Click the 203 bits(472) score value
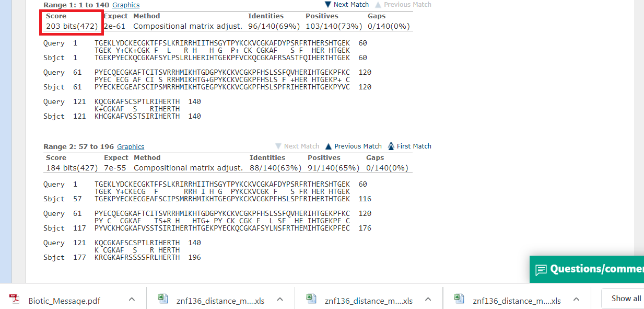 [72, 26]
